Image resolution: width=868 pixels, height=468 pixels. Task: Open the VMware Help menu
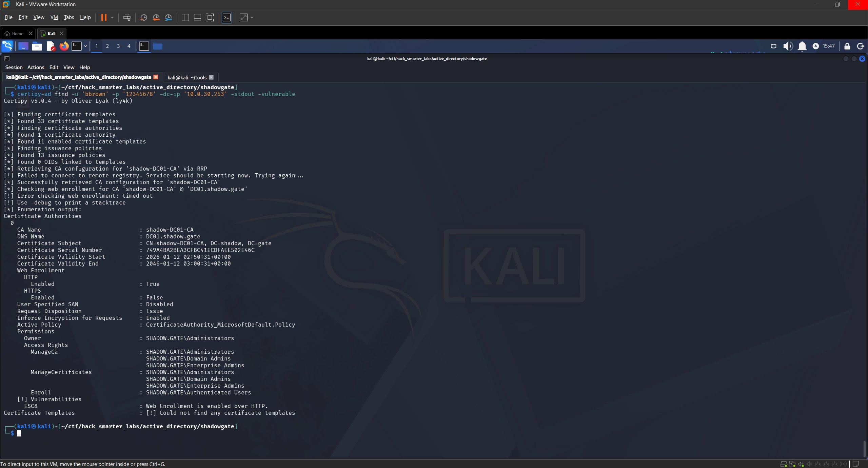click(85, 17)
